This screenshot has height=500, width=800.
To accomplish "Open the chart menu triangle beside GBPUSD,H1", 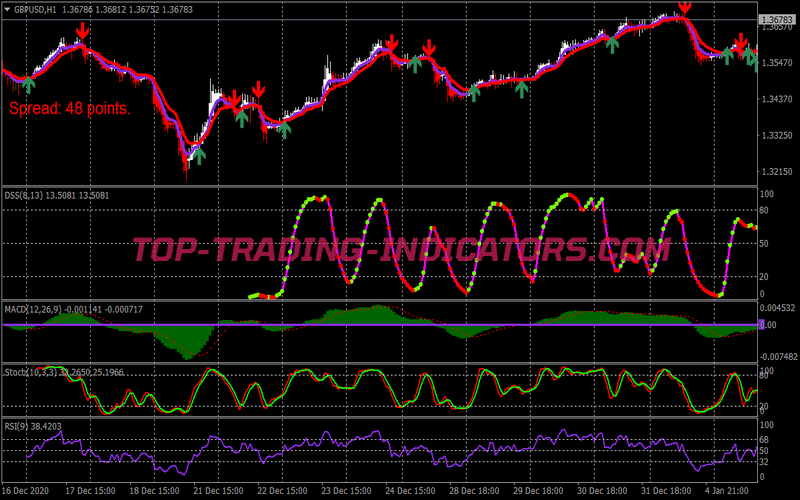I will [x=7, y=9].
